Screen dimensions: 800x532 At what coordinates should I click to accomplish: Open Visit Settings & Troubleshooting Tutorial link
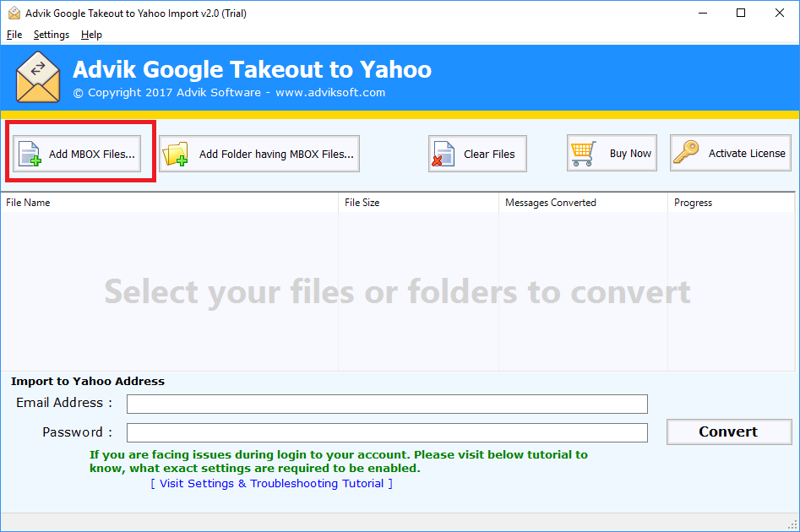(x=271, y=483)
